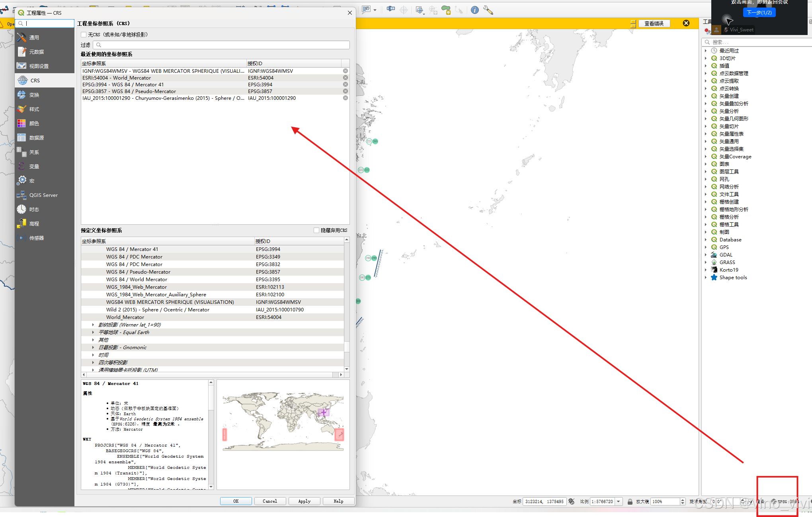Click the Apply button
The width and height of the screenshot is (812, 517).
point(304,501)
